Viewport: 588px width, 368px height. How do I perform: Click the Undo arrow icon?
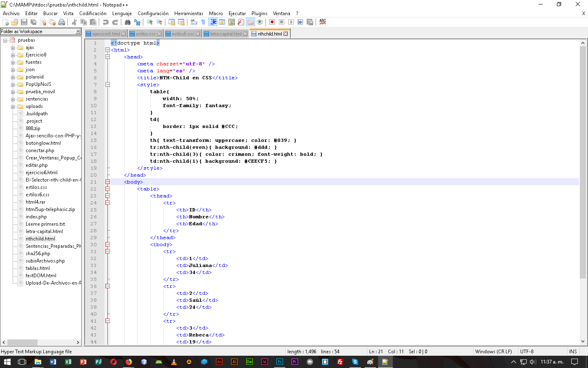[106, 22]
